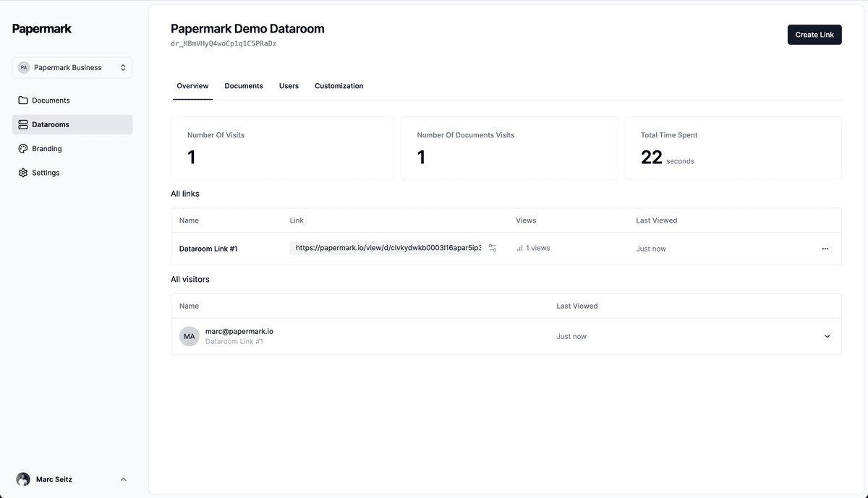Click the All visitors heading

(x=190, y=279)
